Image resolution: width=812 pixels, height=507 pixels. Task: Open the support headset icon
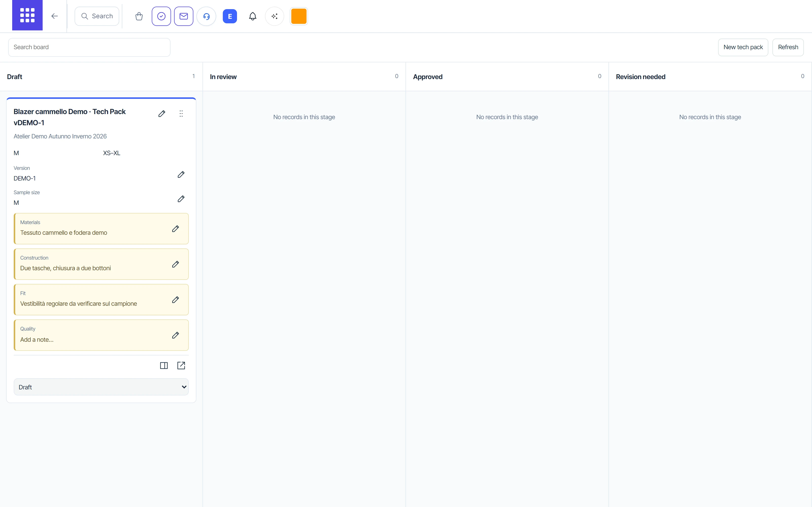(206, 16)
